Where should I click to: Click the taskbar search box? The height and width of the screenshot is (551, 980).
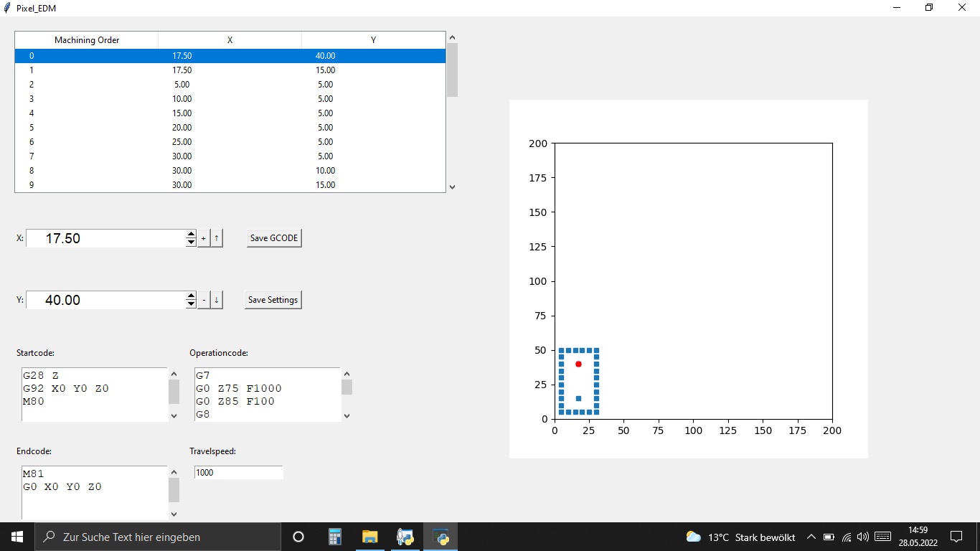coord(158,537)
